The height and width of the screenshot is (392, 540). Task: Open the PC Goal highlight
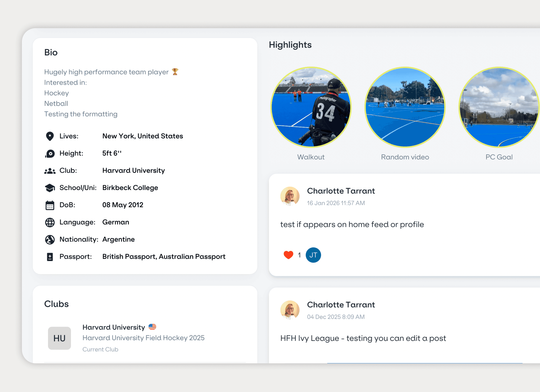coord(499,107)
